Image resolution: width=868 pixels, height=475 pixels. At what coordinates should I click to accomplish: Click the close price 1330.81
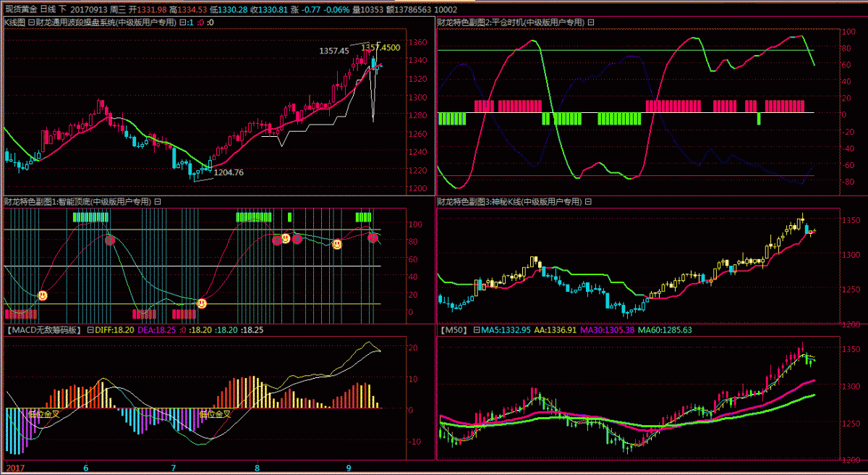pyautogui.click(x=273, y=9)
